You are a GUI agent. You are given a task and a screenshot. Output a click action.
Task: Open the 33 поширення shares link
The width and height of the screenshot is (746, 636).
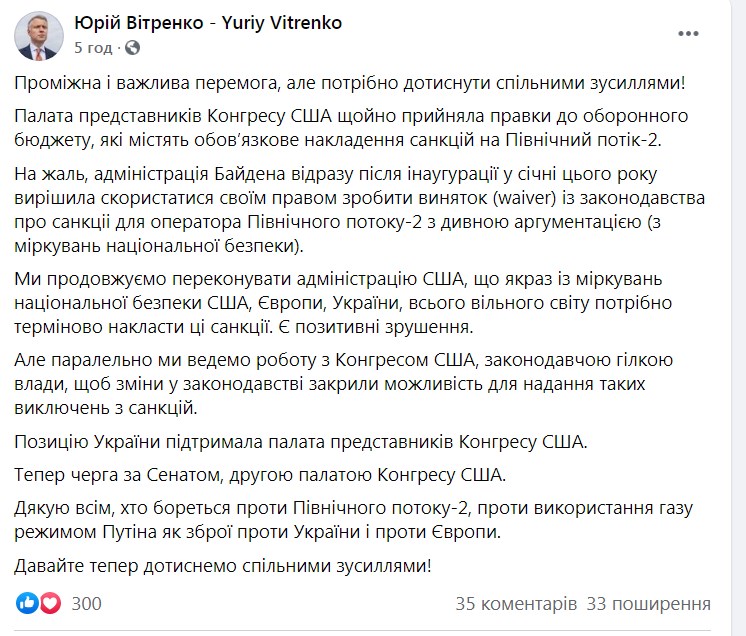[648, 603]
